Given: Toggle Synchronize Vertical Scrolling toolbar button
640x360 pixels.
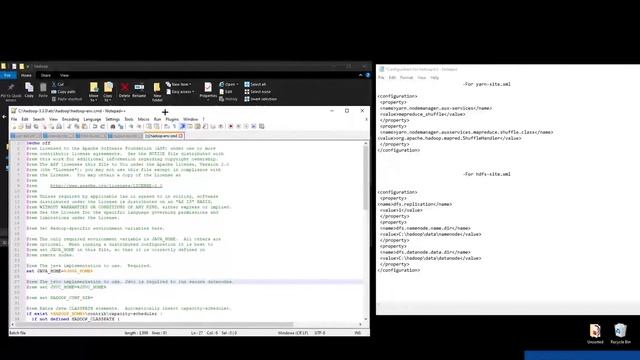Looking at the screenshot, I should (x=149, y=127).
